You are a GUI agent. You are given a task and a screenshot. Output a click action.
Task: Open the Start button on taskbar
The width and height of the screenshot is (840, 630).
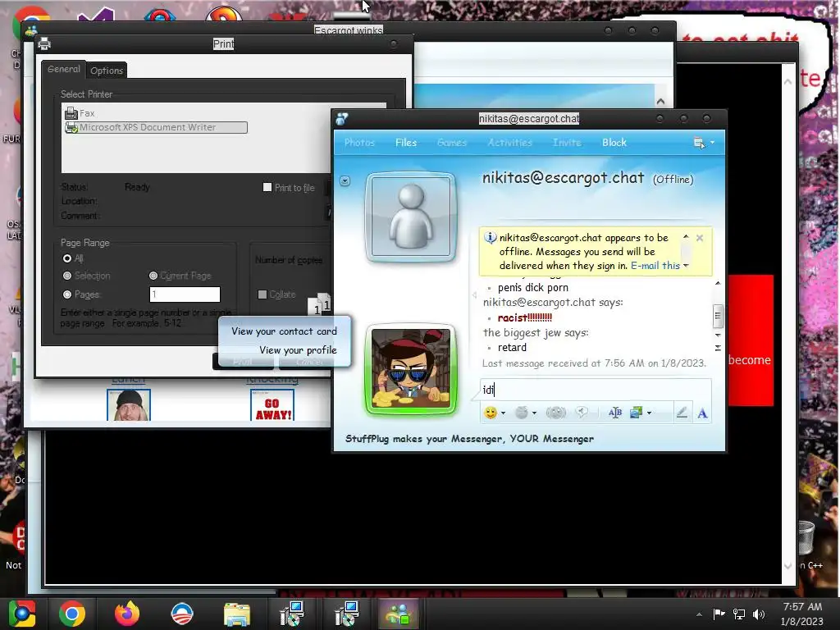click(22, 614)
